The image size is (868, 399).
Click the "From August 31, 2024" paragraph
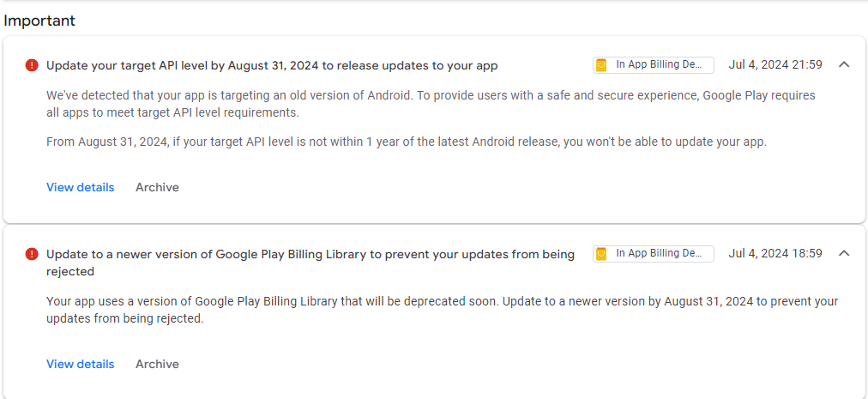pyautogui.click(x=406, y=142)
